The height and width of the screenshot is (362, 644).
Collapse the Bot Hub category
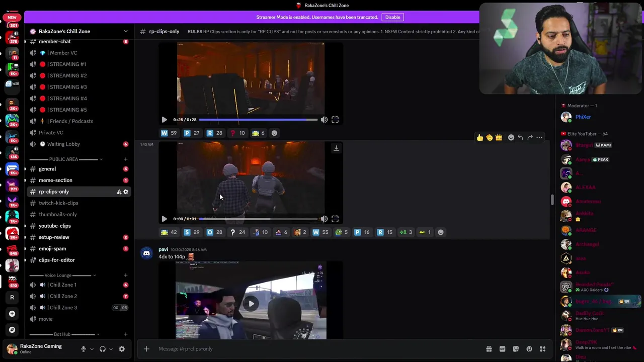click(65, 334)
